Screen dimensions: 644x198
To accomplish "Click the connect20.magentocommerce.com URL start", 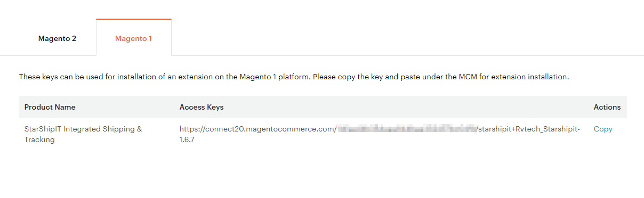I will [x=257, y=129].
